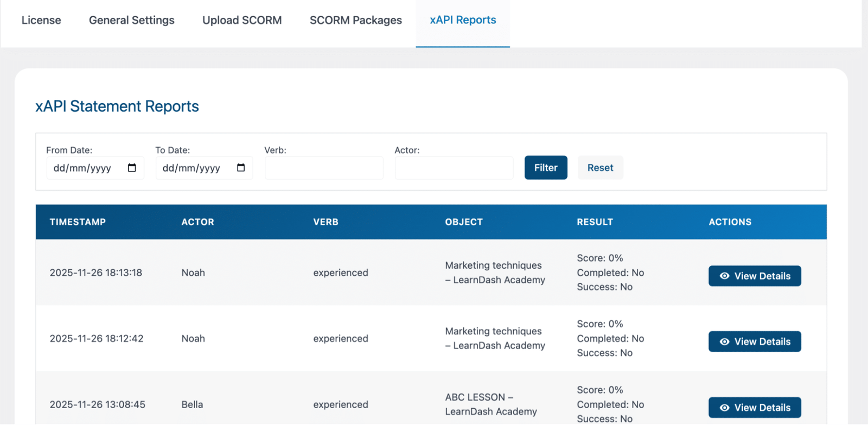The image size is (868, 425).
Task: Click the TIMESTAMP column header
Action: pyautogui.click(x=78, y=222)
